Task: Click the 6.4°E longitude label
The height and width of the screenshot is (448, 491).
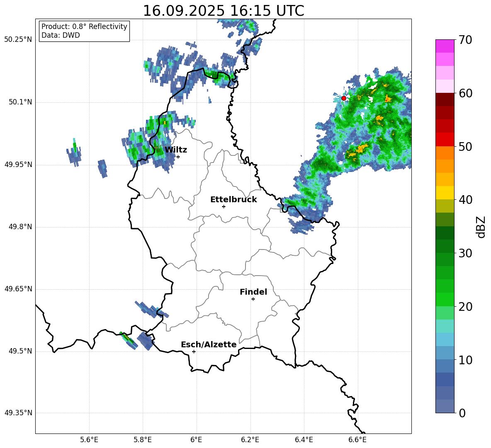Action: click(x=304, y=440)
